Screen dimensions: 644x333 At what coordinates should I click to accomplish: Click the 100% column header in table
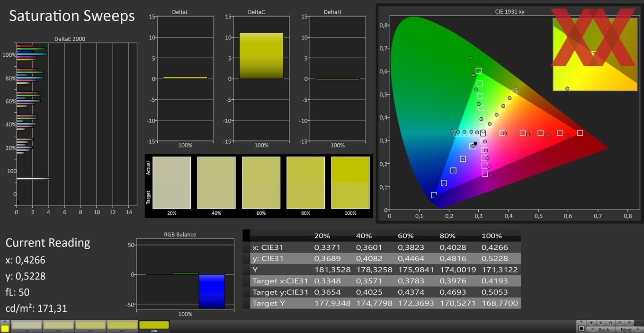click(492, 236)
